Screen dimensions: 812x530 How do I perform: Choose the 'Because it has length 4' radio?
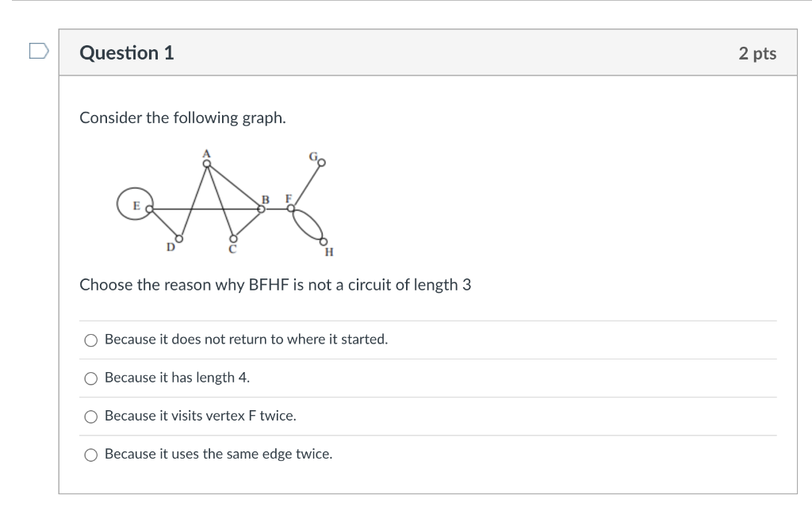[91, 378]
